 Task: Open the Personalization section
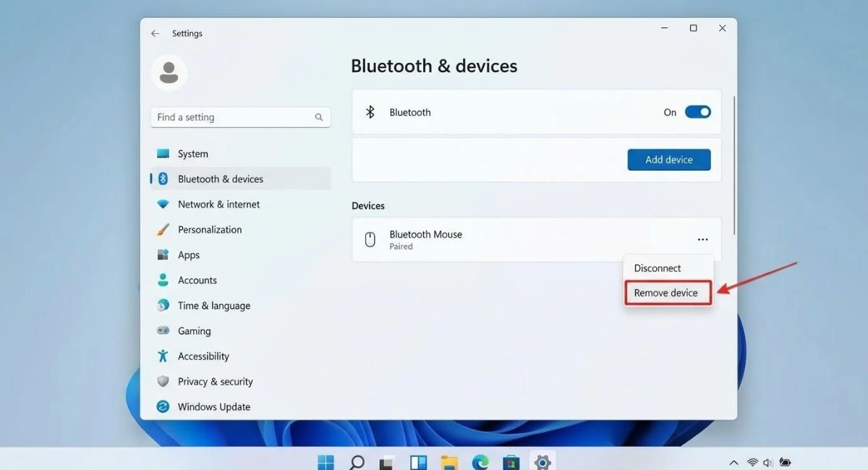(x=240, y=230)
